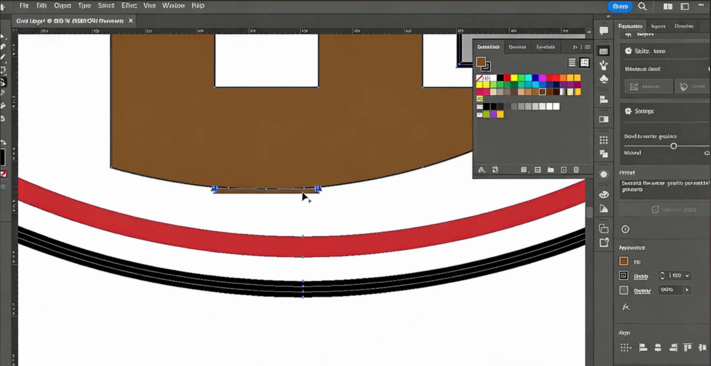Click vertical align top icon
This screenshot has height=366, width=711.
point(688,348)
